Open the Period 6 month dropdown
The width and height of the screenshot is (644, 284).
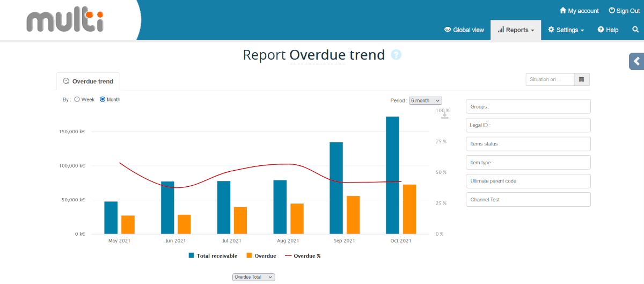(425, 100)
